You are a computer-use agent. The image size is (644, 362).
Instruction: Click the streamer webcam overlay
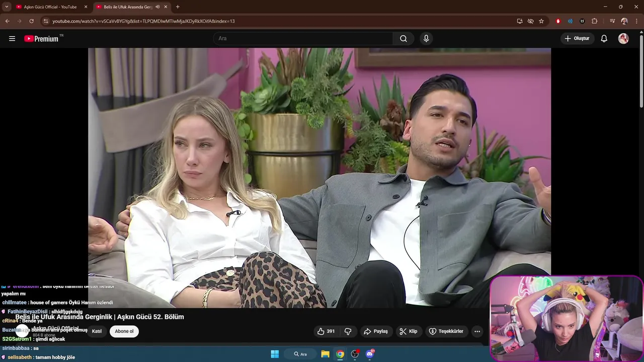(x=567, y=318)
